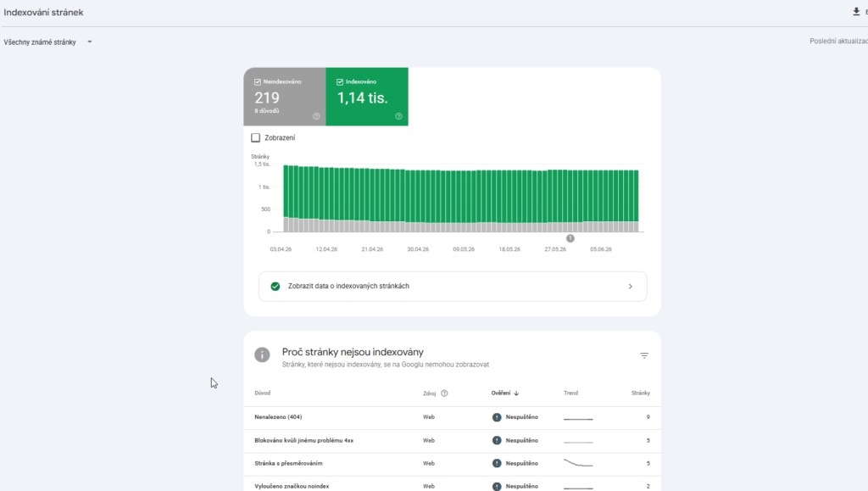The height and width of the screenshot is (491, 868).
Task: Select the Indexováno 1,14 tis. card
Action: tap(367, 97)
